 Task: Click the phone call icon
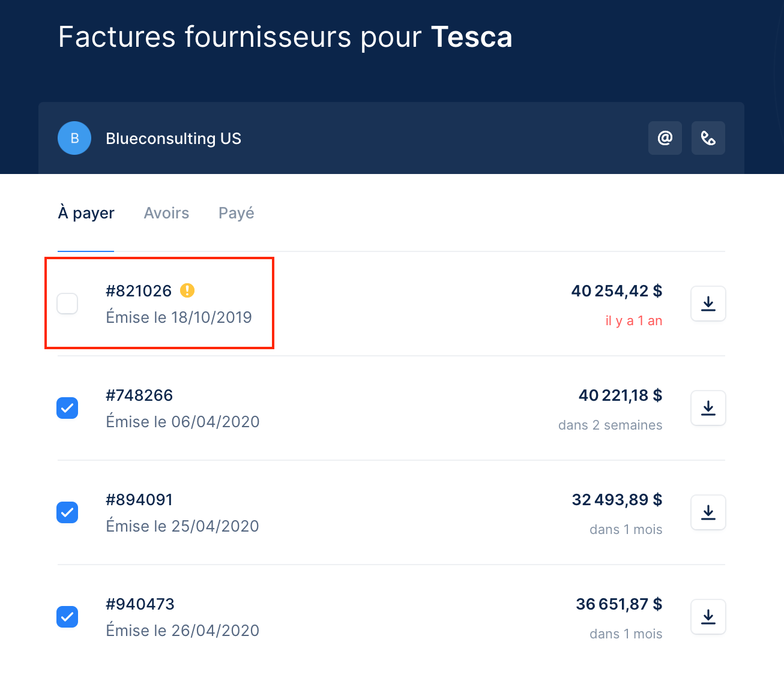708,138
